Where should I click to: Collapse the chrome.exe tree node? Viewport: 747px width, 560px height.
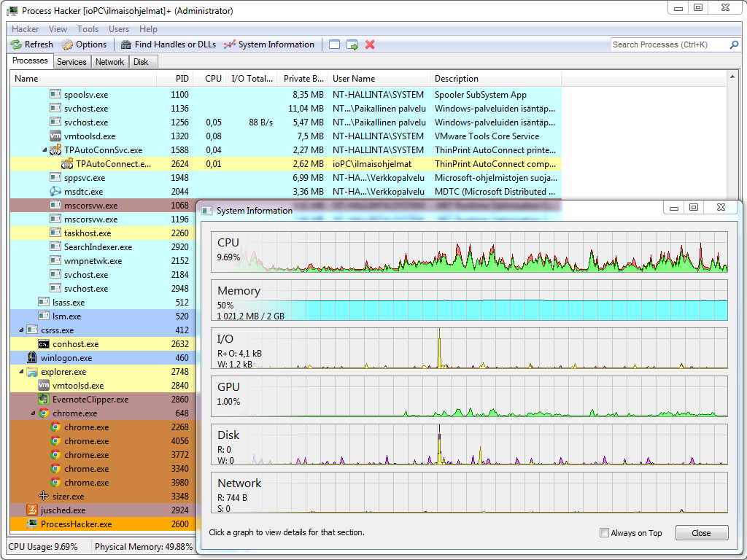[33, 413]
